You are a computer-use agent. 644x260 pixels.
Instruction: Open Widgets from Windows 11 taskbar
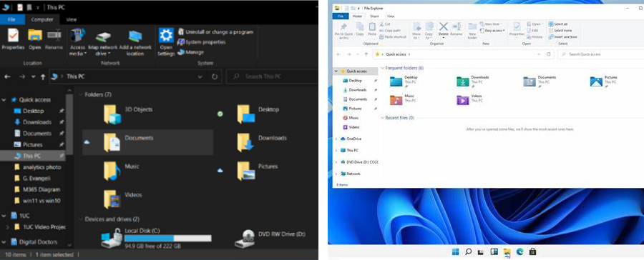tap(494, 252)
